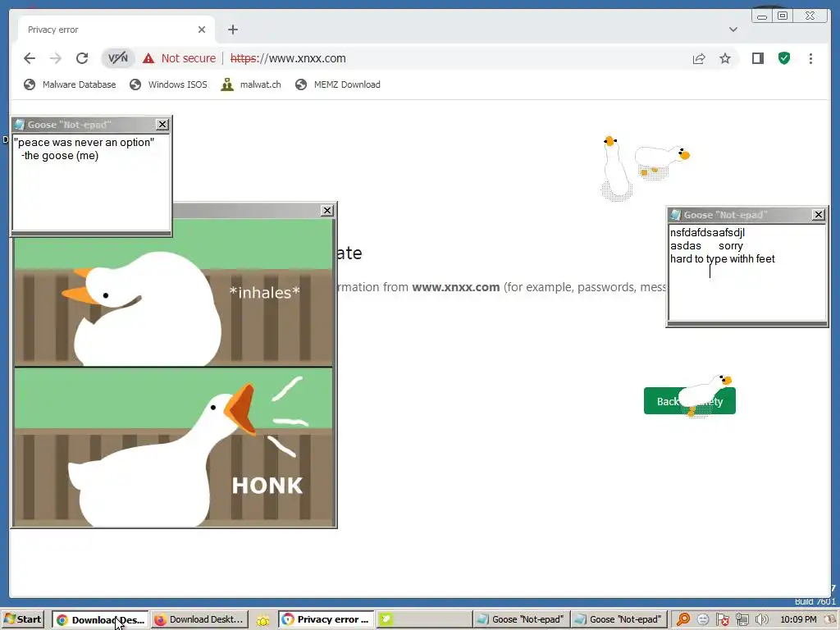Viewport: 840px width, 630px height.
Task: Switch to 'Privacy error' taskbar item
Action: (x=326, y=620)
